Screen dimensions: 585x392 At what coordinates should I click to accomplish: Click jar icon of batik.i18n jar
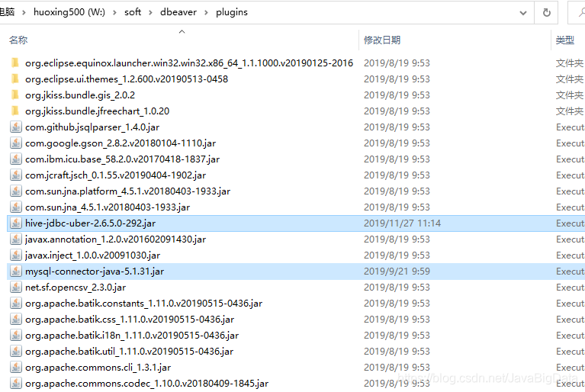pos(16,336)
